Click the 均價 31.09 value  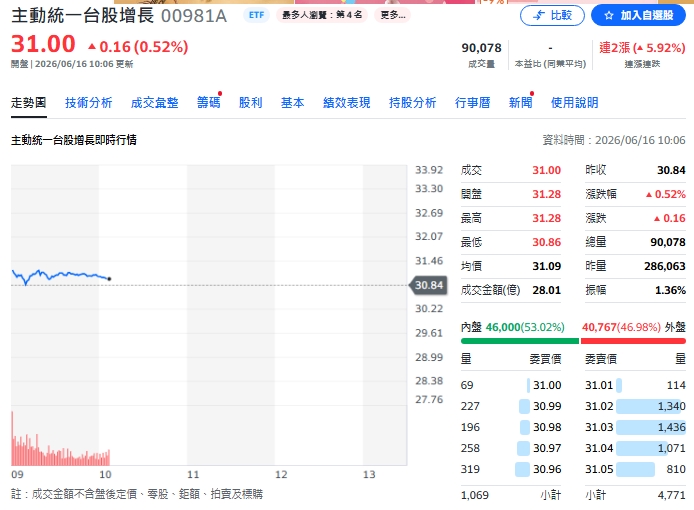tap(547, 266)
